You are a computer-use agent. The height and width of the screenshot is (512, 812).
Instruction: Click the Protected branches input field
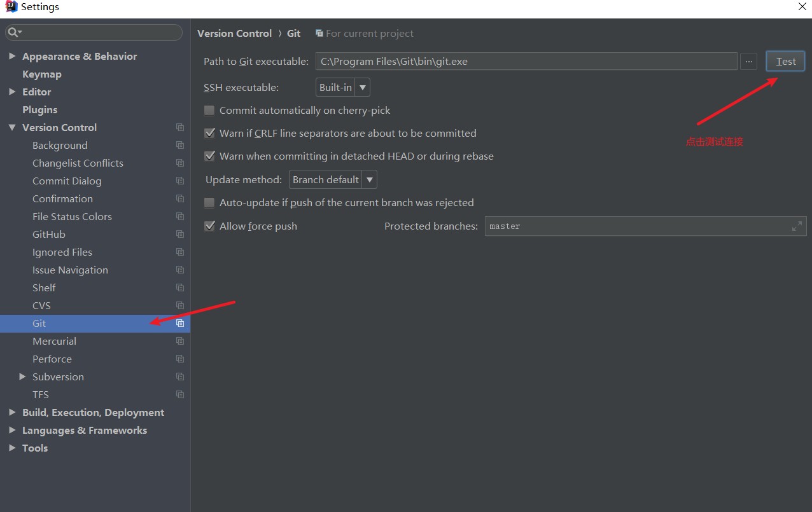coord(645,226)
